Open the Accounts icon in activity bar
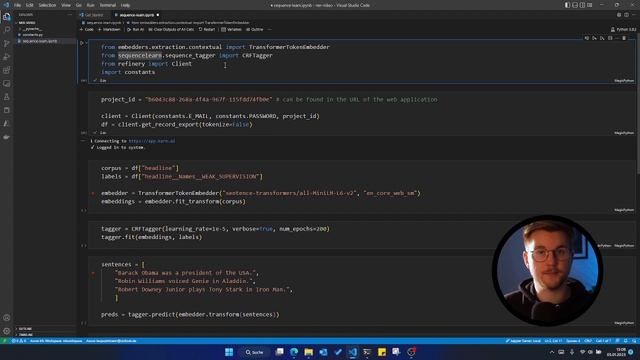 click(x=7, y=318)
